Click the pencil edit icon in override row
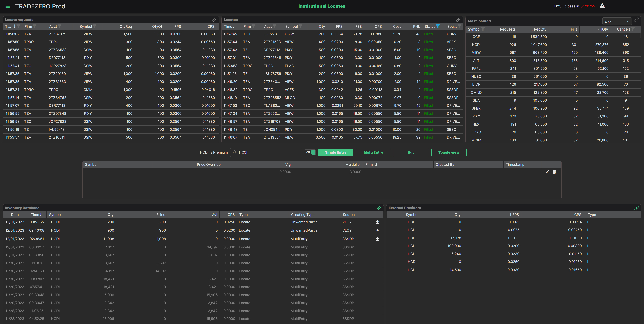Image resolution: width=644 pixels, height=324 pixels. click(547, 172)
